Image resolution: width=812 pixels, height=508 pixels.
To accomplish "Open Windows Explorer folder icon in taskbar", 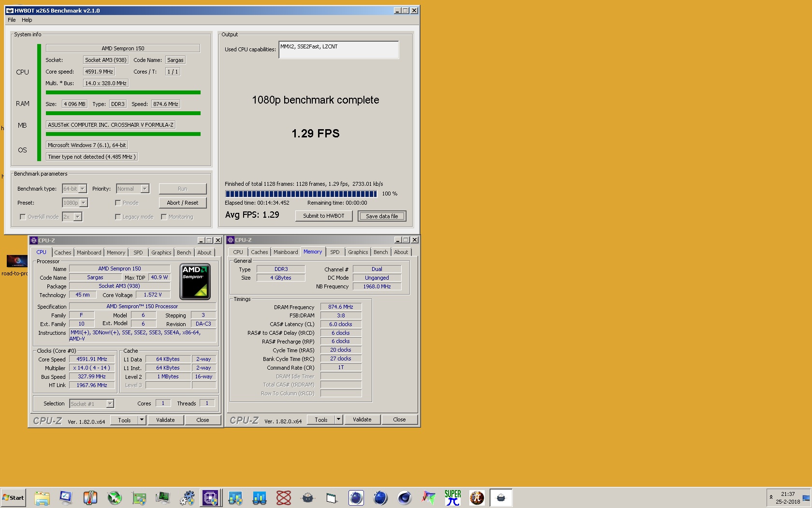I will (42, 498).
